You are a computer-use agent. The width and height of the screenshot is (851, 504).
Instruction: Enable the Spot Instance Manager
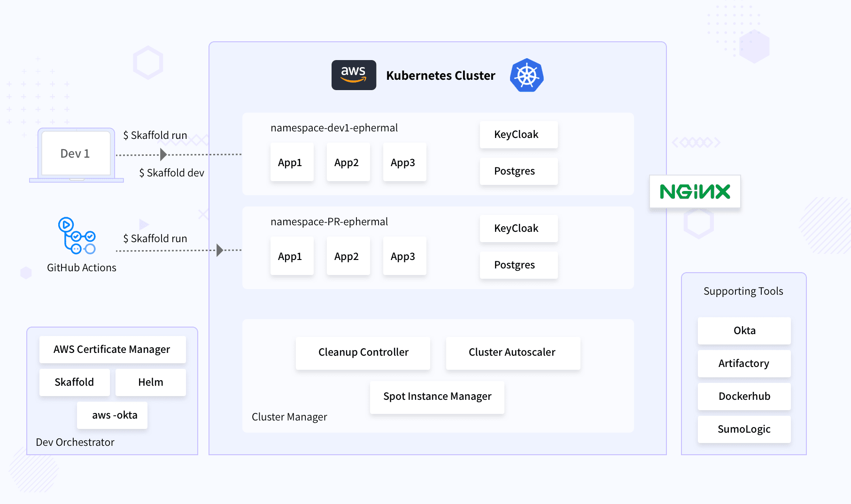pos(436,397)
